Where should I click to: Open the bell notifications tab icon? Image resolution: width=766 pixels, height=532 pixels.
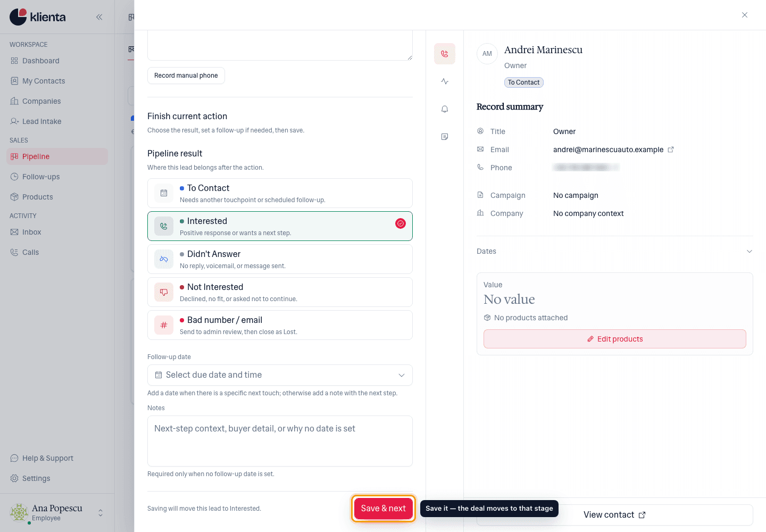pos(445,109)
